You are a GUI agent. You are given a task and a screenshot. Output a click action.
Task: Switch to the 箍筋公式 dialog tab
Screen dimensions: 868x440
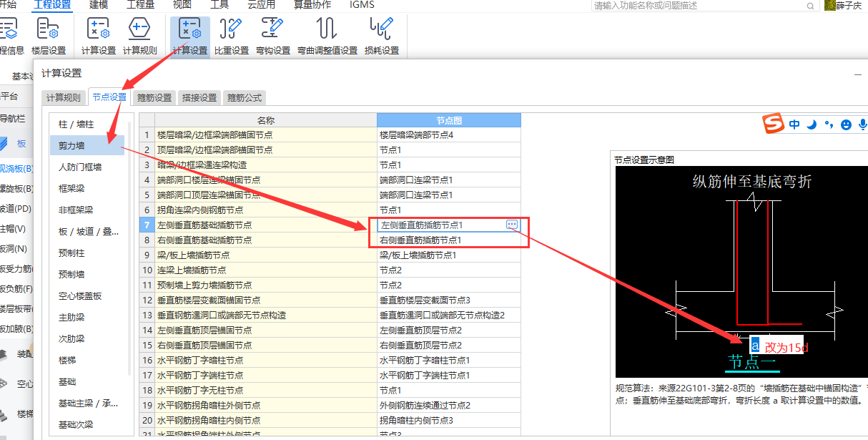point(245,98)
